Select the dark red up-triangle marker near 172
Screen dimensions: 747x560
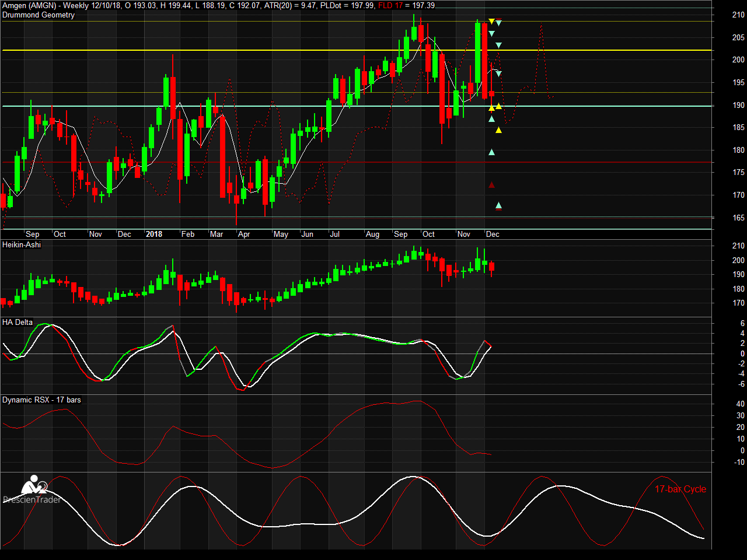pyautogui.click(x=491, y=185)
